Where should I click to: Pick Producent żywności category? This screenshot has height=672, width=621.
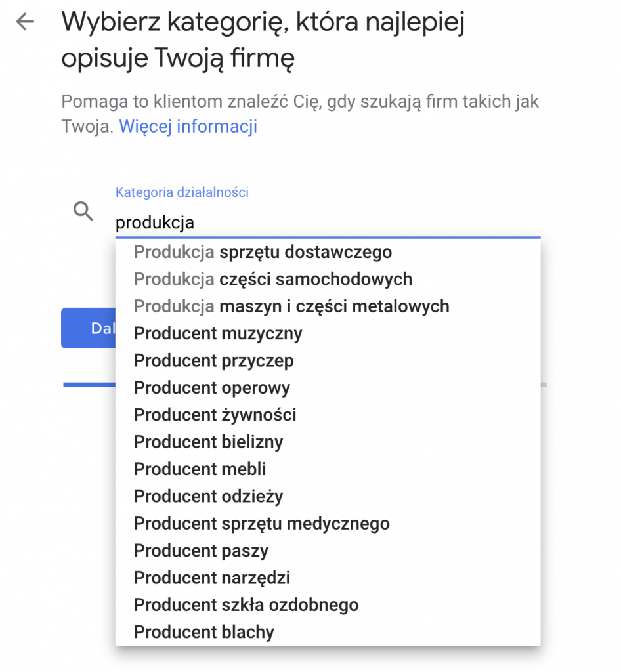click(215, 415)
